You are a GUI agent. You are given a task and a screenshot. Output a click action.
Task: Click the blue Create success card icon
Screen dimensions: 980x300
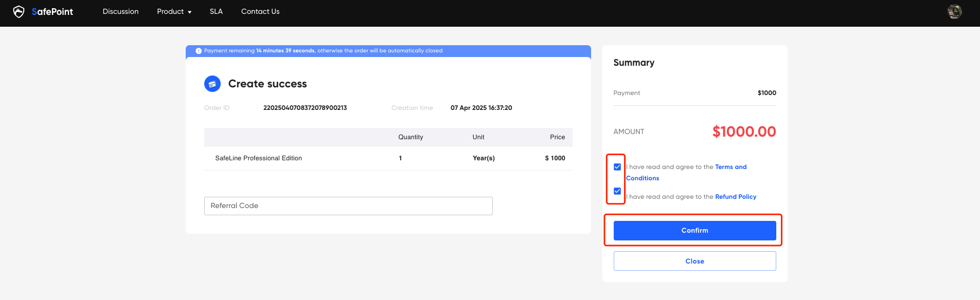point(212,84)
